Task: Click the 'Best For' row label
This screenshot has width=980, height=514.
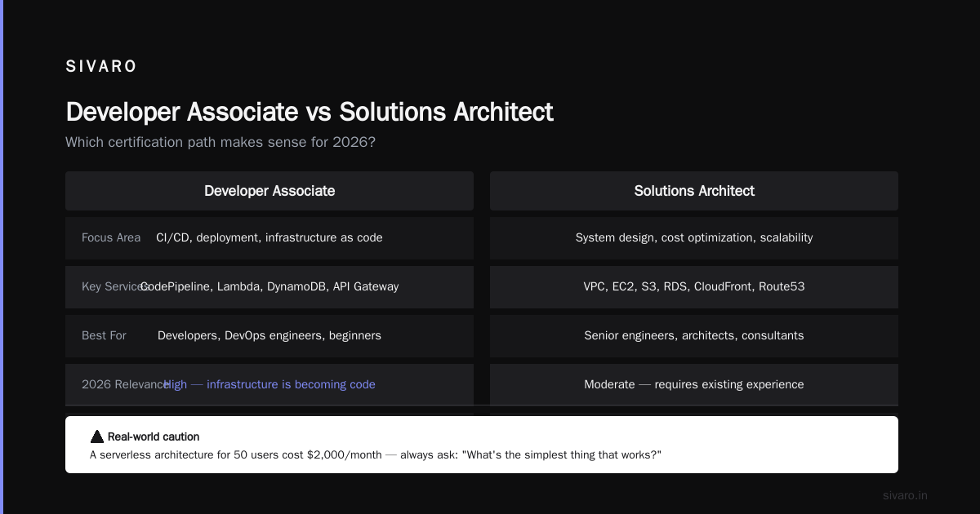Action: pyautogui.click(x=104, y=335)
